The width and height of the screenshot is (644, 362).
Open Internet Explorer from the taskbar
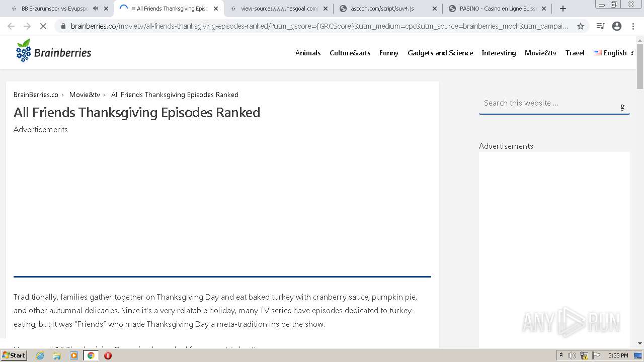[x=40, y=355]
